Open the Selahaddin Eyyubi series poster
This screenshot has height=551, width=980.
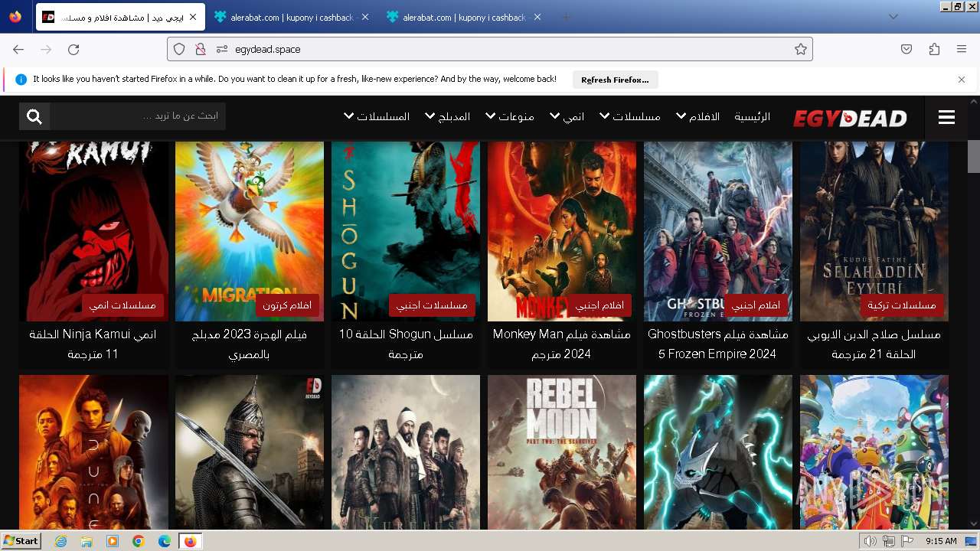[x=874, y=231]
